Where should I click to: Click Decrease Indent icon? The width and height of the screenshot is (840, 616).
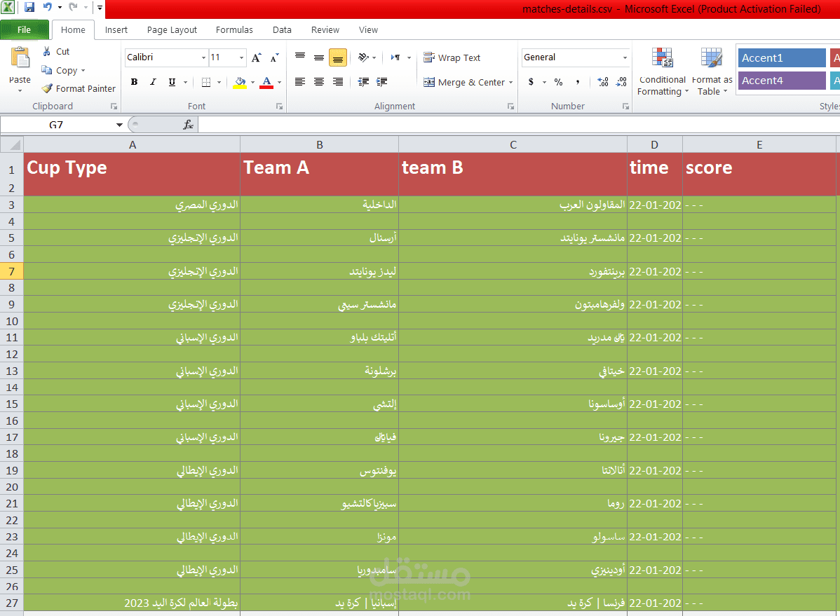click(363, 82)
